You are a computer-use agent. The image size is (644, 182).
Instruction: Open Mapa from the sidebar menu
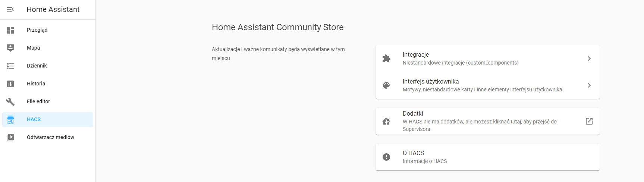pyautogui.click(x=33, y=48)
